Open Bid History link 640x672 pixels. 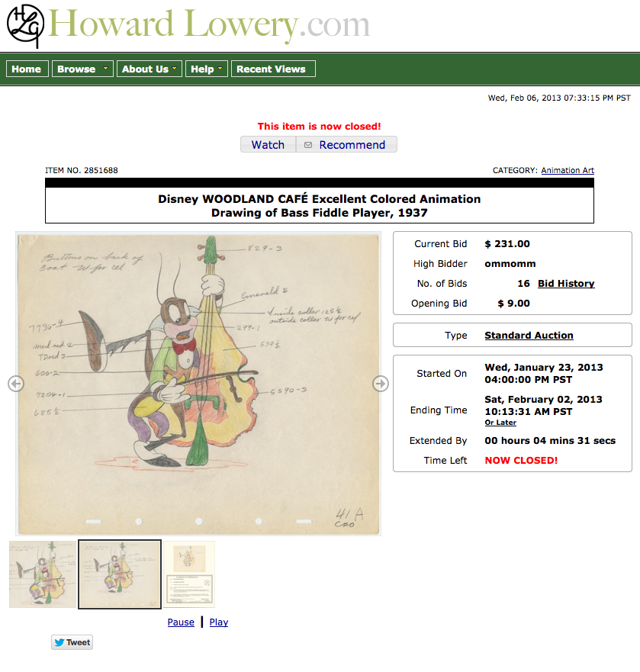pos(566,283)
